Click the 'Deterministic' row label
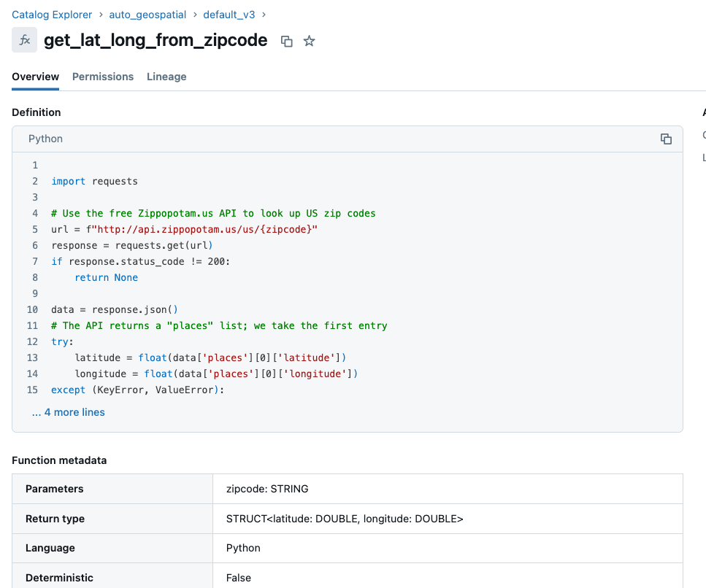Screen dimensions: 706x588 coord(59,578)
